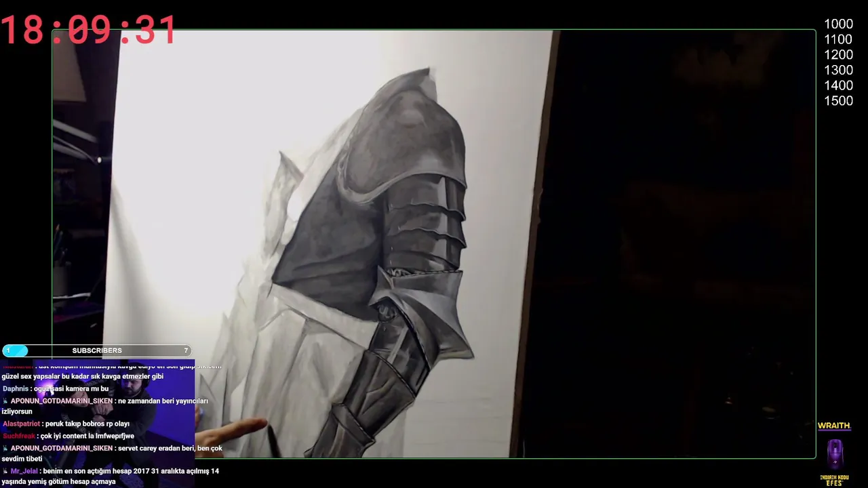Click the SUBSCRIBERS goal label

pos(97,350)
